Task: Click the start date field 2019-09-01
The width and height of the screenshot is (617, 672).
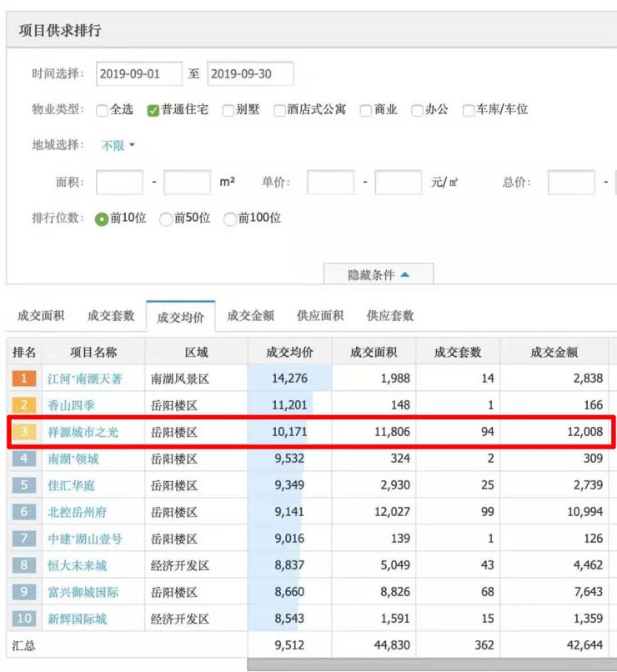Action: click(x=138, y=73)
